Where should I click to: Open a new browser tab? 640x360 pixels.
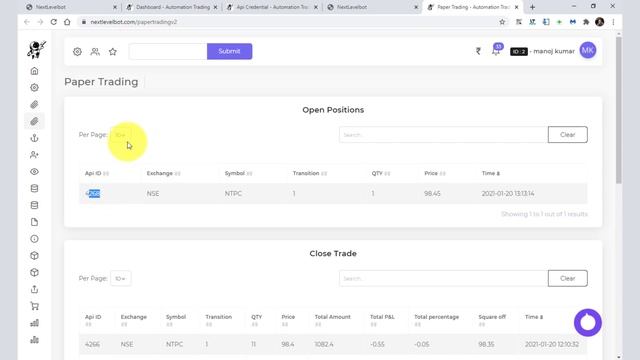pos(532,7)
